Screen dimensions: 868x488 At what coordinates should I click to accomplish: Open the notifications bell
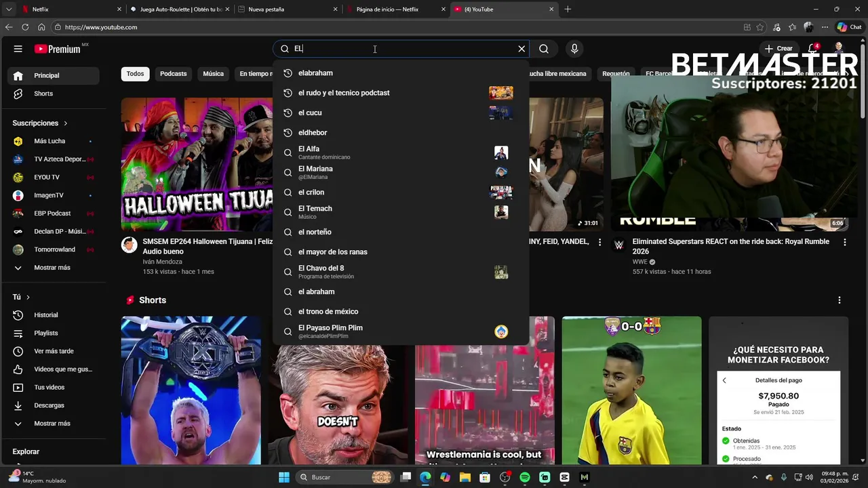coord(812,49)
